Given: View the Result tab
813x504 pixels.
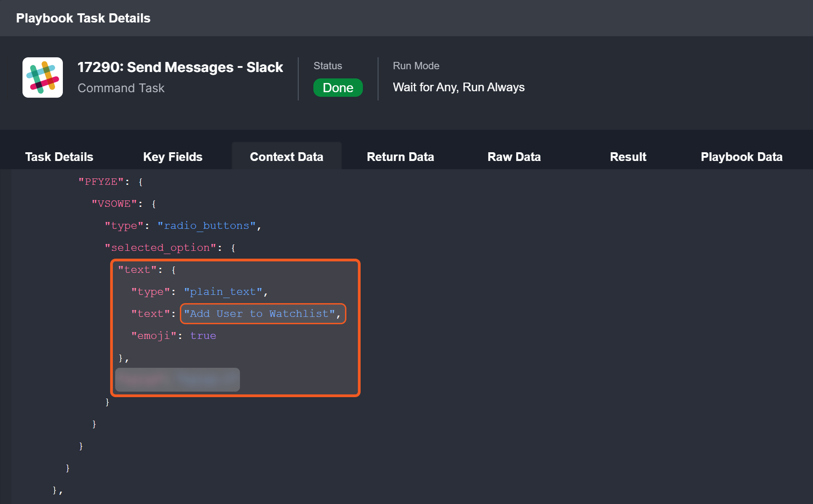Looking at the screenshot, I should pyautogui.click(x=628, y=157).
